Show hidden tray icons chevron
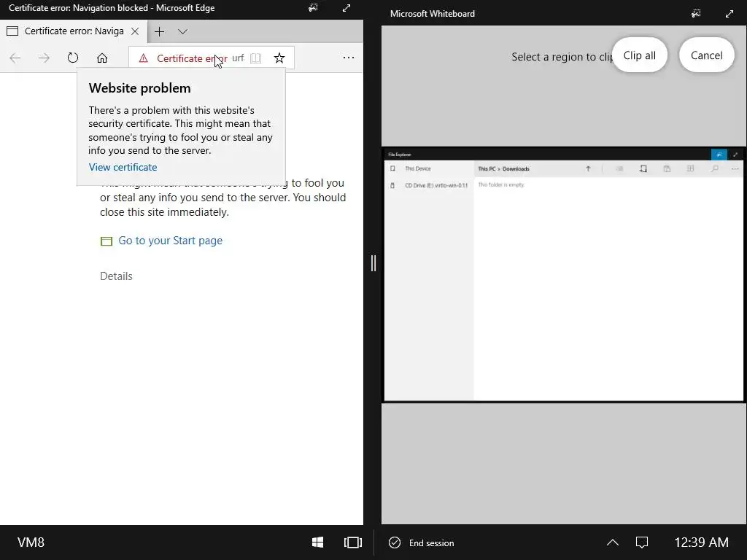747x560 pixels. point(613,542)
